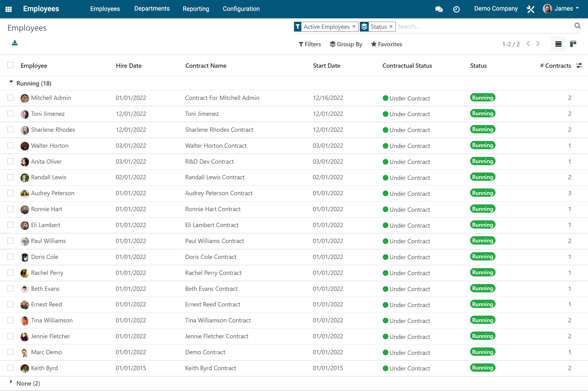
Task: Open the Filters panel
Action: (x=310, y=44)
